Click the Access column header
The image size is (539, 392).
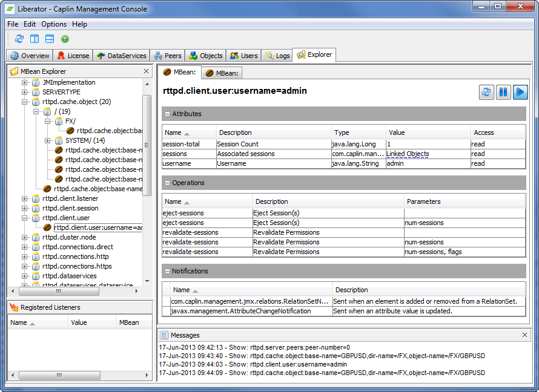coord(498,132)
